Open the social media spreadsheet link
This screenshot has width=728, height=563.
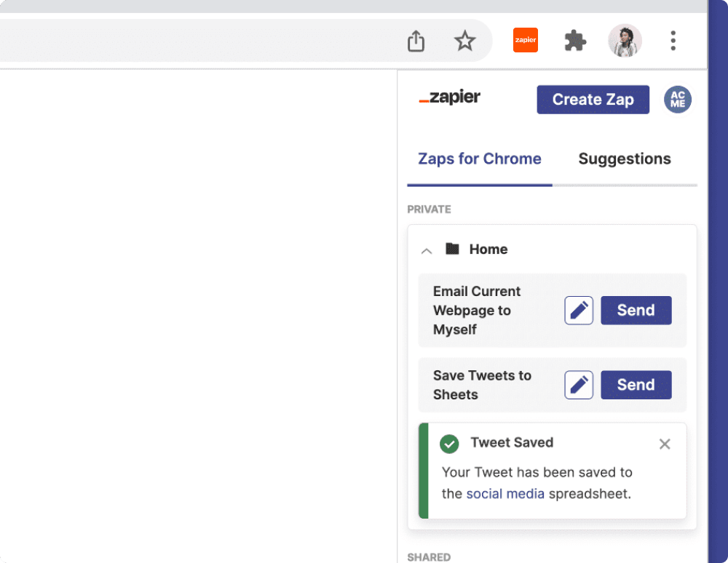coord(505,493)
